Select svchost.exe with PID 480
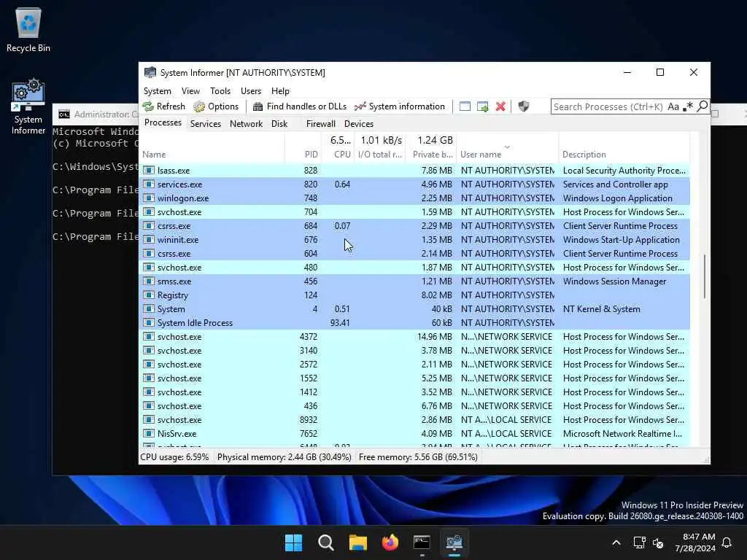This screenshot has width=747, height=560. point(414,267)
